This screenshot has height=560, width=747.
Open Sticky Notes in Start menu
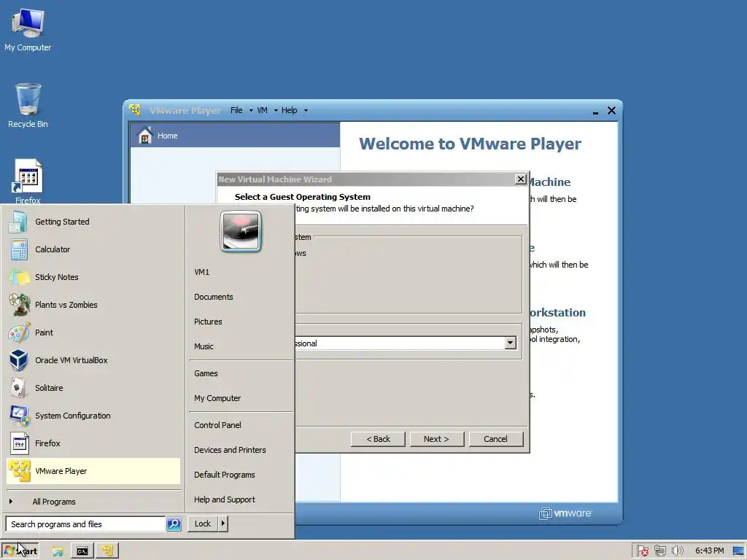click(93, 277)
